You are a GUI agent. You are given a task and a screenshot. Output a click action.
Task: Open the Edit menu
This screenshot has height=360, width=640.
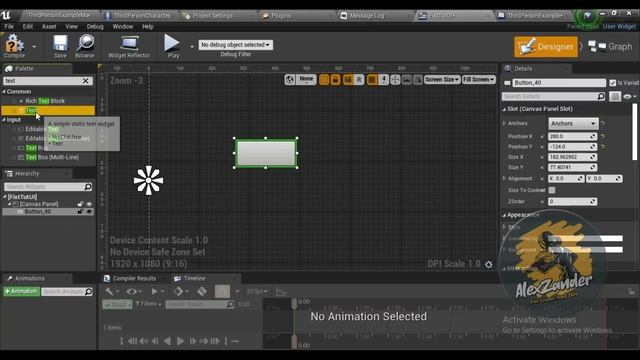click(x=28, y=27)
